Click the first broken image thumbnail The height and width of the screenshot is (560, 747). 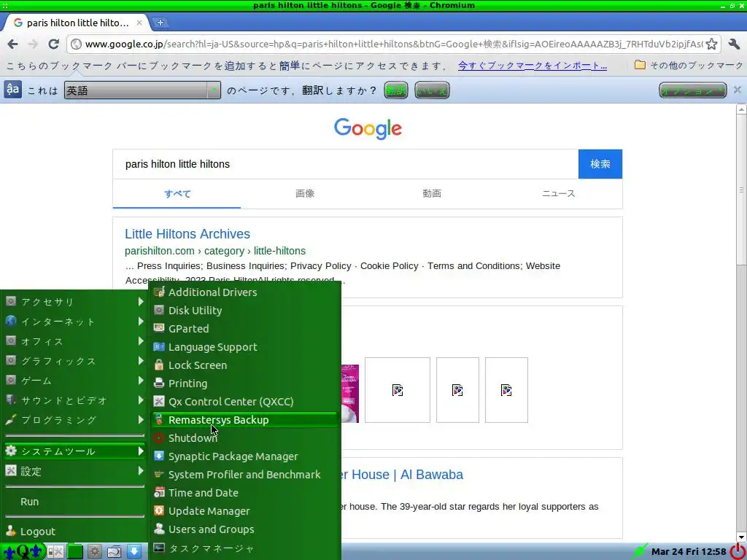(398, 390)
